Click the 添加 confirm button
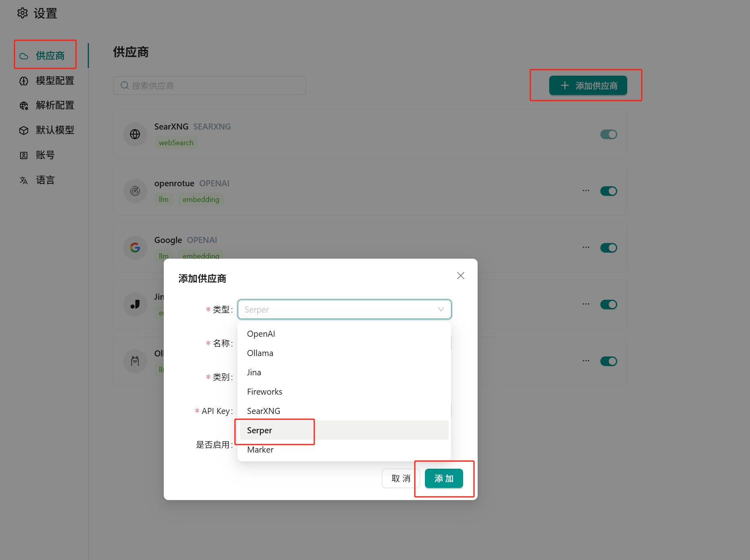The image size is (750, 560). 443,478
